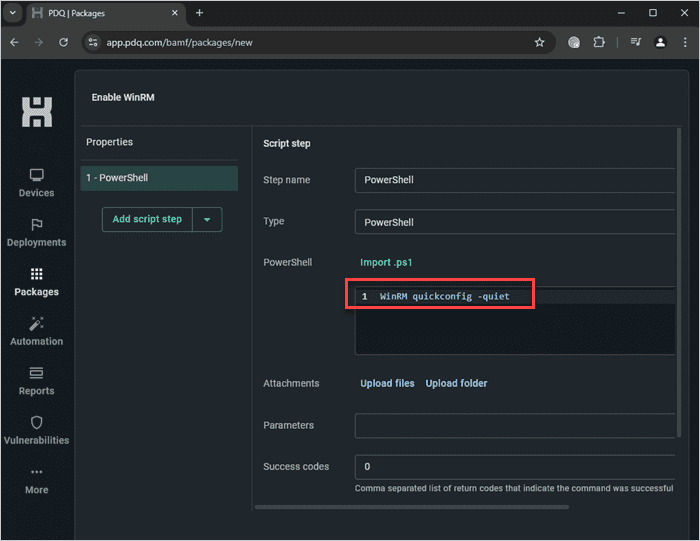Open the browser extensions menu
Screen dimensions: 700x541
[x=599, y=42]
